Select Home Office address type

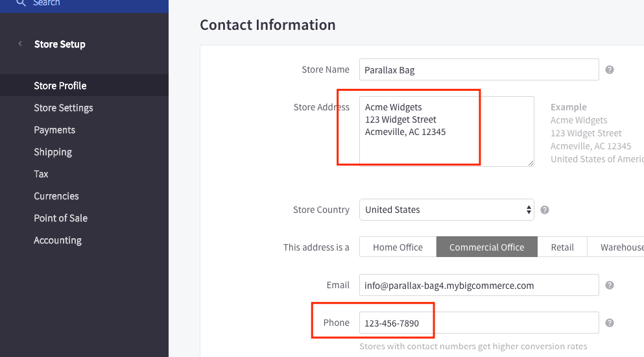pos(398,247)
